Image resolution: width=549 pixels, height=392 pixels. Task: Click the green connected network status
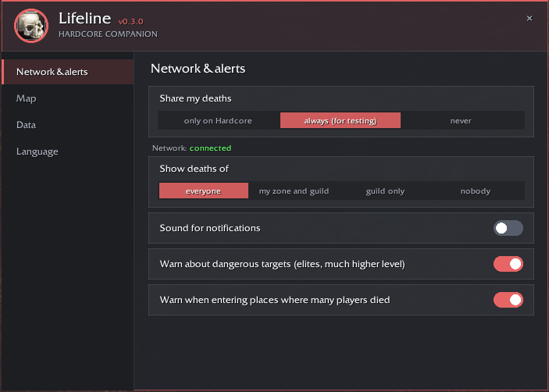210,148
